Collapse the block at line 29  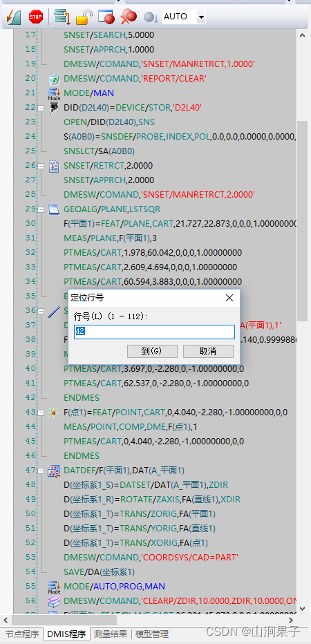click(41, 210)
